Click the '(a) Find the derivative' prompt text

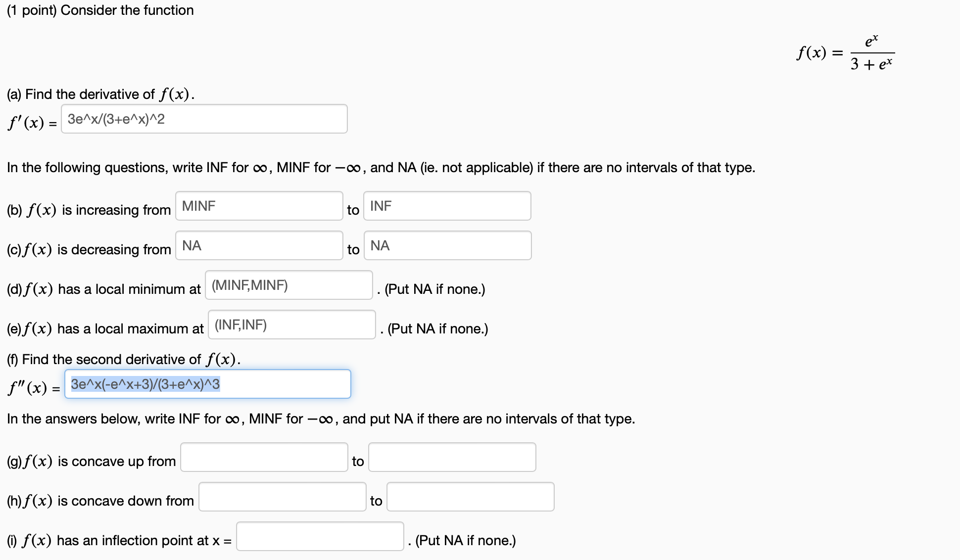pyautogui.click(x=100, y=94)
